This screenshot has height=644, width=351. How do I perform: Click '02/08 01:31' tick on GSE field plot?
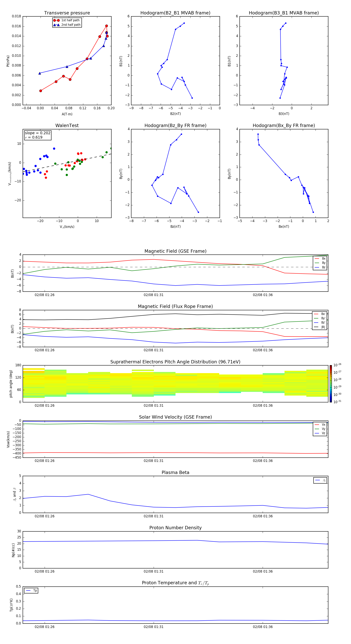coord(153,295)
